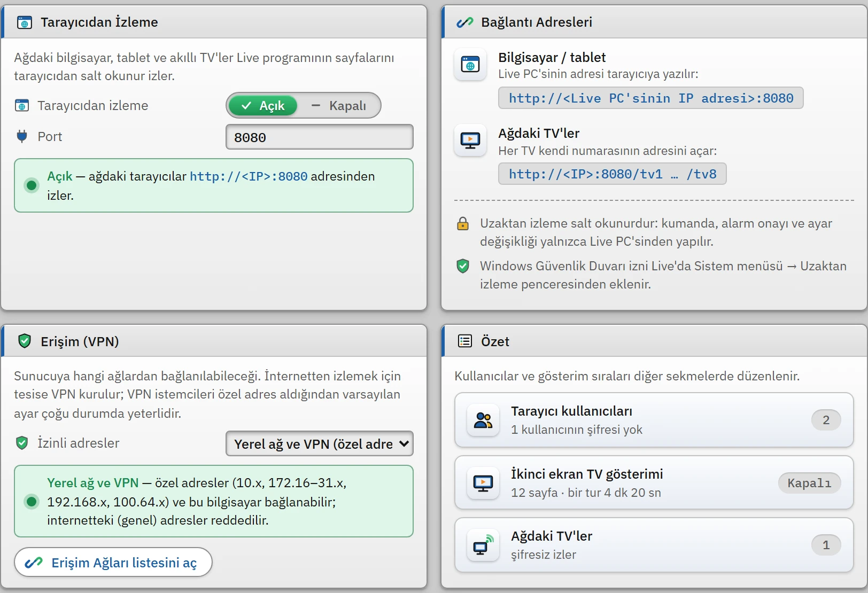Screen dimensions: 868x593
Task: Open the İkinci ekran TV gösterimi card
Action: (654, 483)
